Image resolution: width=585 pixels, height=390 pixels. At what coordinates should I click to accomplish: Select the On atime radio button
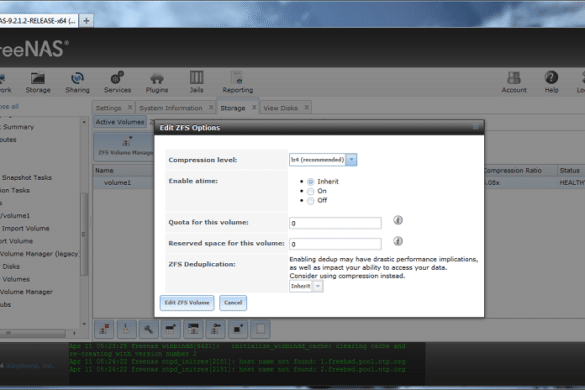point(310,191)
